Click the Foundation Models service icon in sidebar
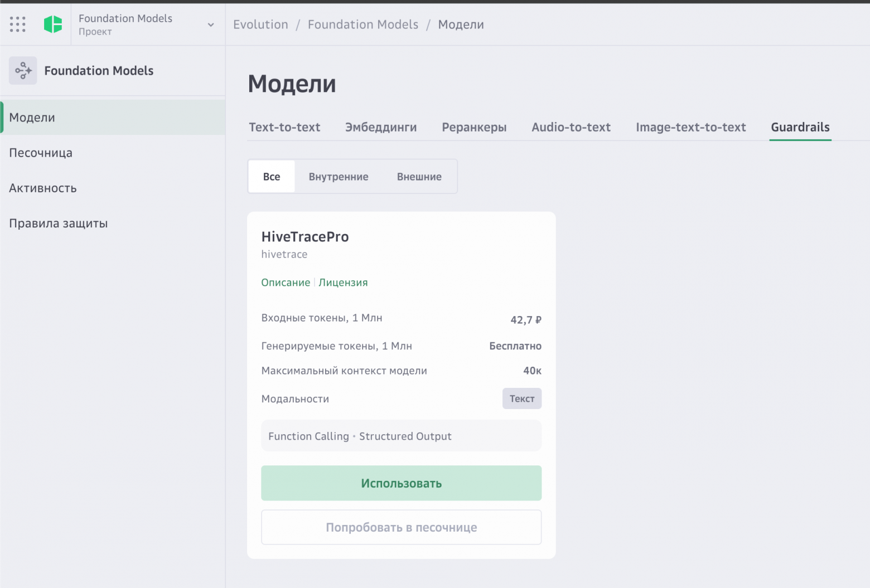Viewport: 870px width, 588px height. pyautogui.click(x=23, y=70)
